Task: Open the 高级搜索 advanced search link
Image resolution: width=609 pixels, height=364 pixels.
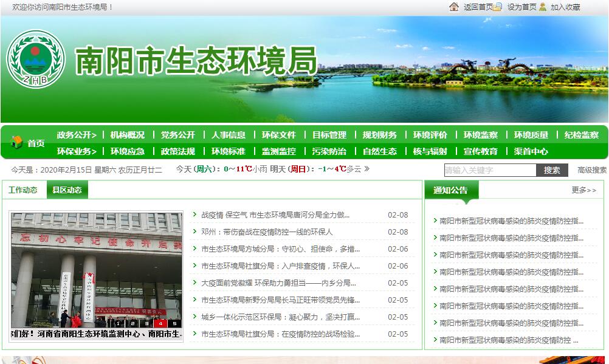Action: coord(591,170)
